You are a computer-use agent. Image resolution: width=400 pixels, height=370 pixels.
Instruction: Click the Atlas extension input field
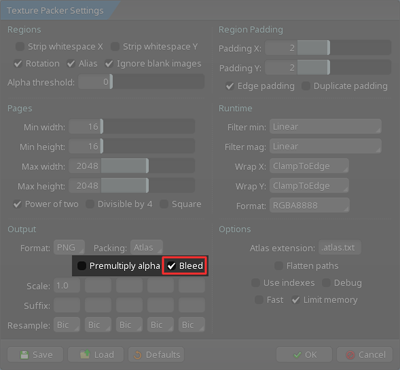point(340,248)
